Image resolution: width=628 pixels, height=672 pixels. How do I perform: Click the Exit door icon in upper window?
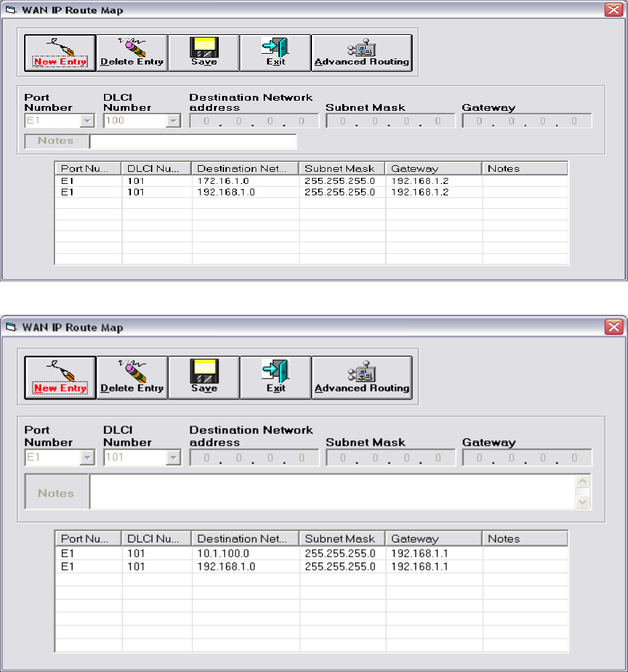(x=276, y=47)
